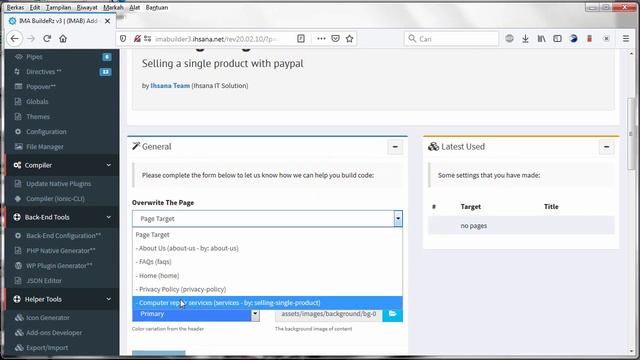Open Firefox hamburger menu
The width and height of the screenshot is (640, 360).
click(x=626, y=39)
